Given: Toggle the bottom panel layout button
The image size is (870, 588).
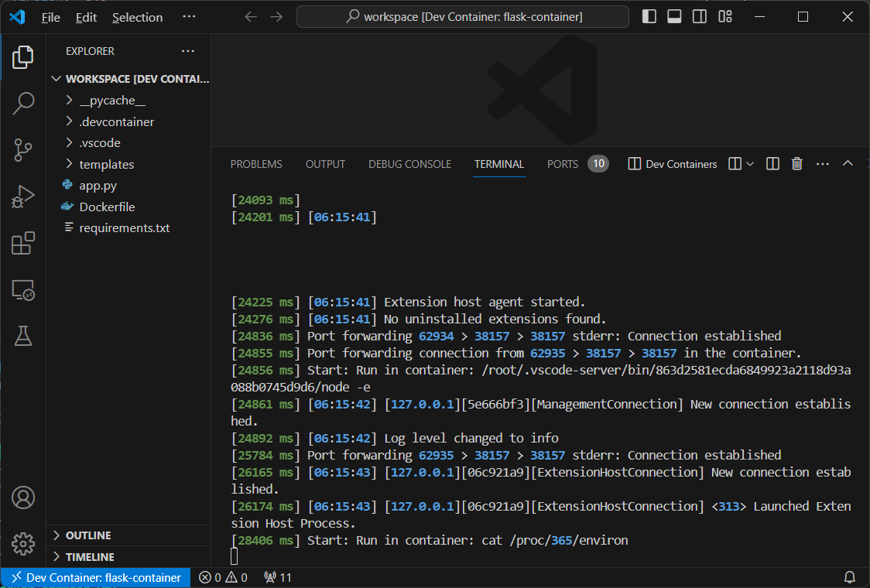Looking at the screenshot, I should point(674,16).
